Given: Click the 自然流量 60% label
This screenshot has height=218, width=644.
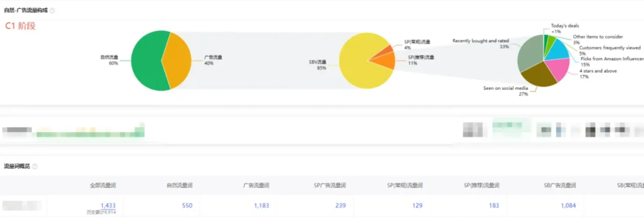Looking at the screenshot, I should pos(109,60).
